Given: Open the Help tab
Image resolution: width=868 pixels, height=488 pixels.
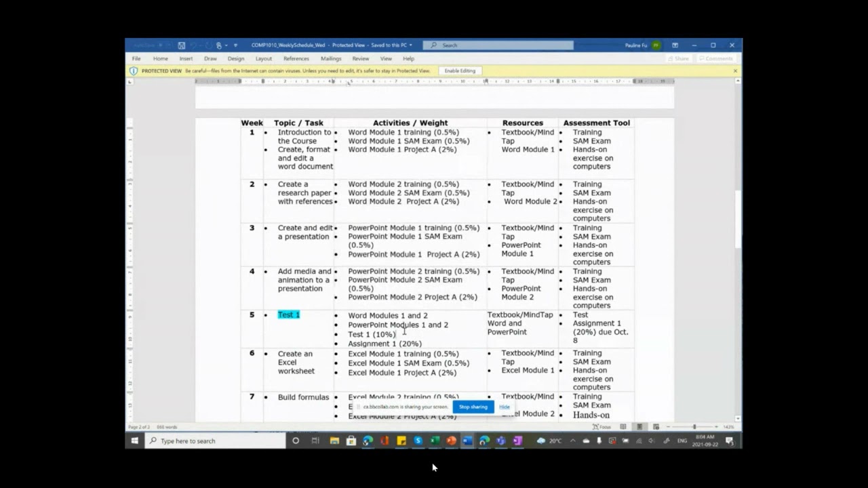Looking at the screenshot, I should pos(408,59).
